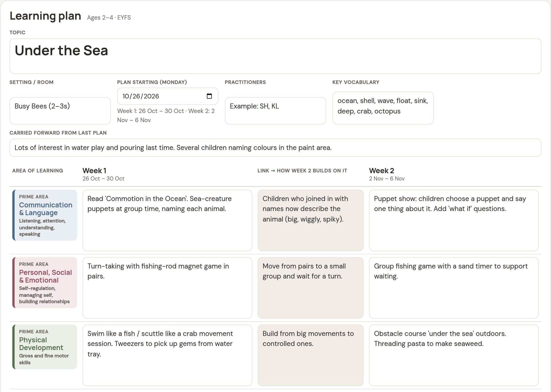551x392 pixels.
Task: Click the week dates helper text under date field
Action: tap(166, 115)
